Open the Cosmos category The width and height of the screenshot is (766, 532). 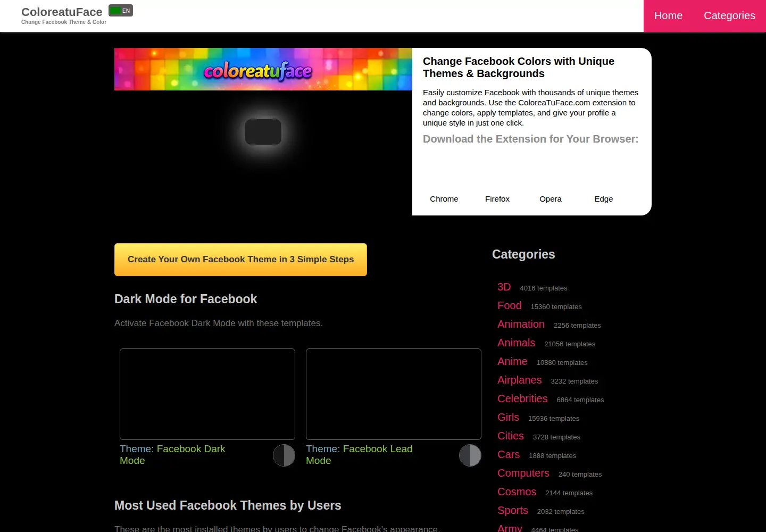point(517,492)
